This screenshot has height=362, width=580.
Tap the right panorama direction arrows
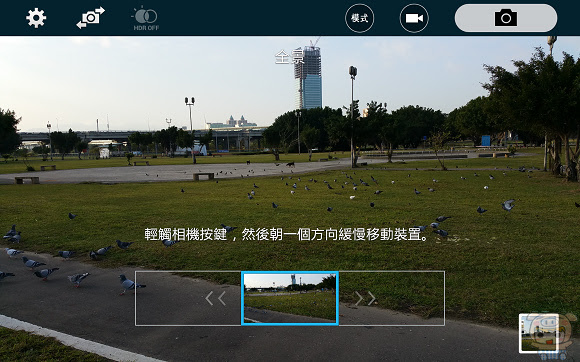click(365, 298)
